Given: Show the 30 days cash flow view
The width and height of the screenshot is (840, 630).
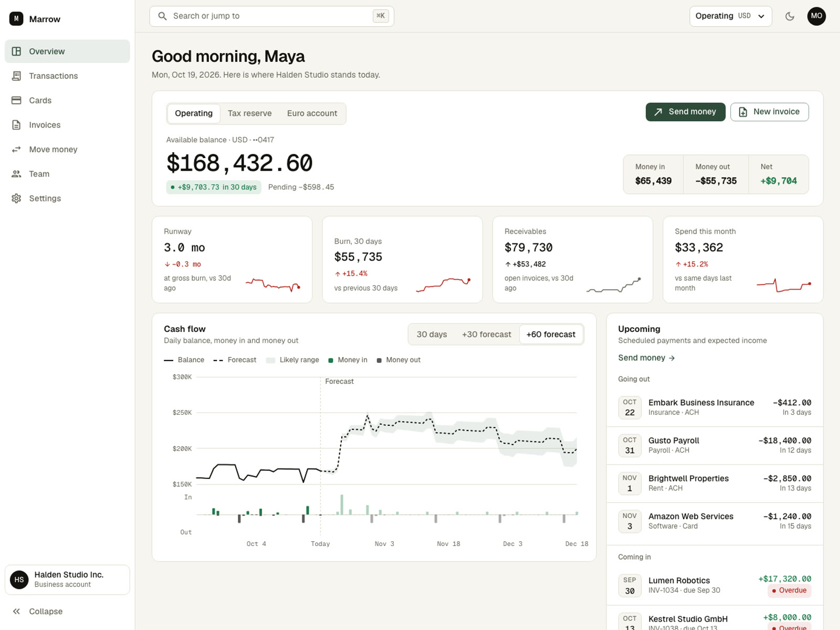Looking at the screenshot, I should [x=432, y=334].
